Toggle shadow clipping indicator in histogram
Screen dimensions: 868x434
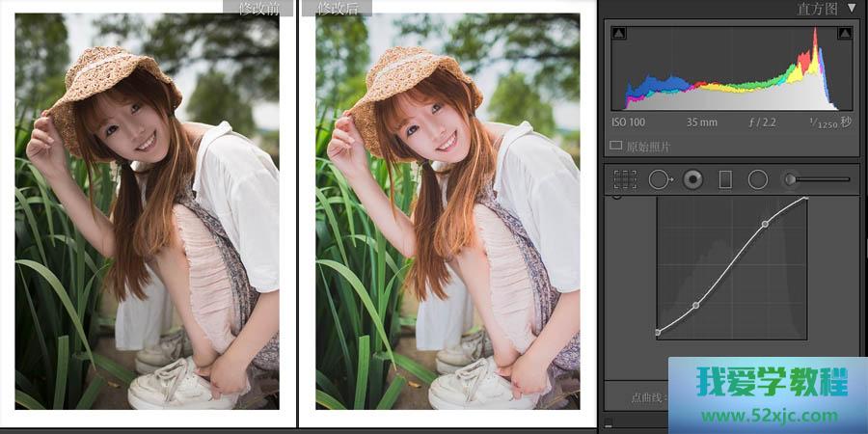[x=619, y=34]
